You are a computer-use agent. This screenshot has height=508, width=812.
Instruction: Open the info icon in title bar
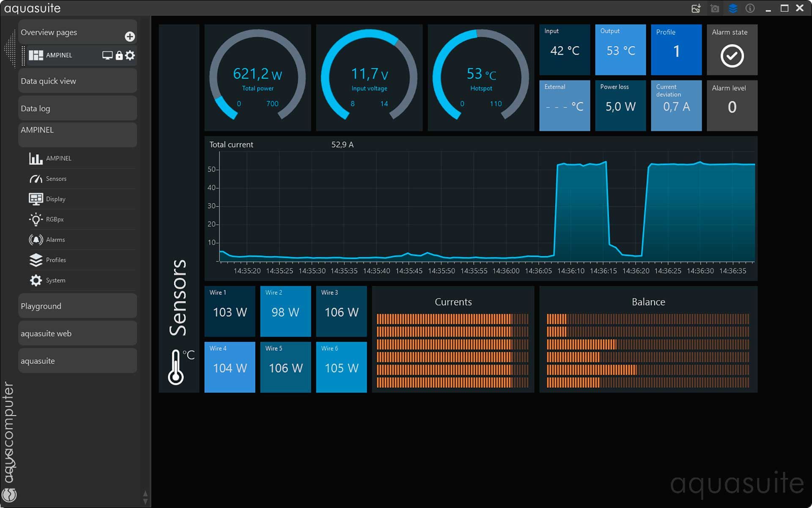click(x=750, y=8)
